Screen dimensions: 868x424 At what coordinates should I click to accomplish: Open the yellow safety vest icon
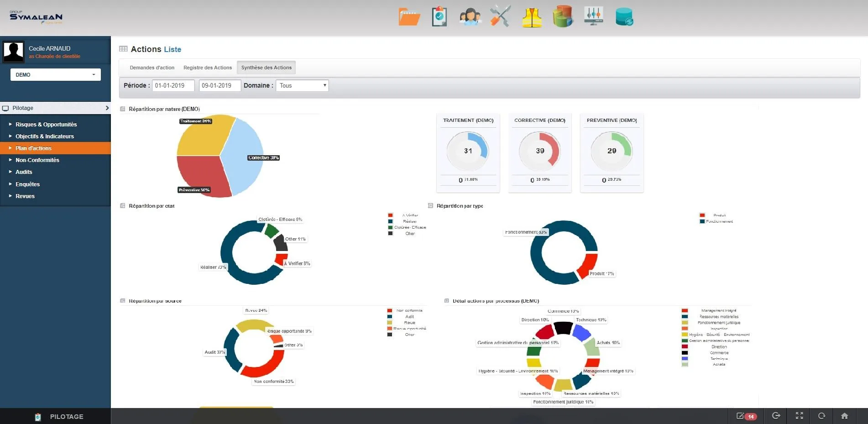tap(532, 17)
